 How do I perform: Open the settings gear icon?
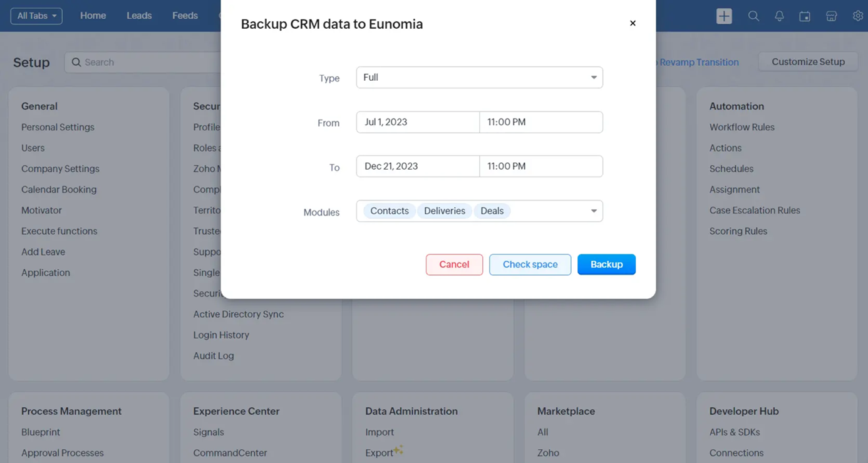857,16
